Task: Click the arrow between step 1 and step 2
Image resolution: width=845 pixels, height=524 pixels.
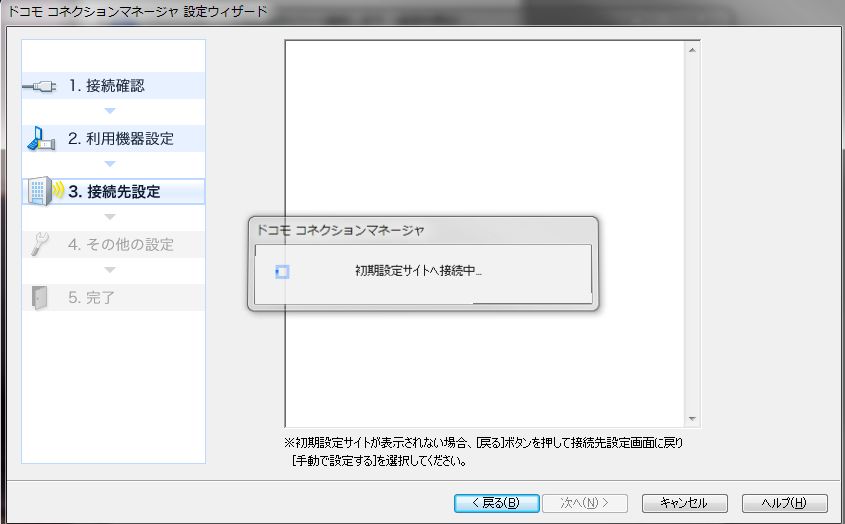Action: click(110, 111)
